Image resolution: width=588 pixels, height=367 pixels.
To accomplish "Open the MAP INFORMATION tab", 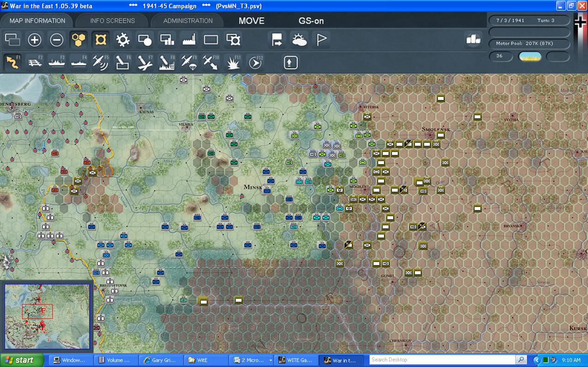I will (37, 21).
